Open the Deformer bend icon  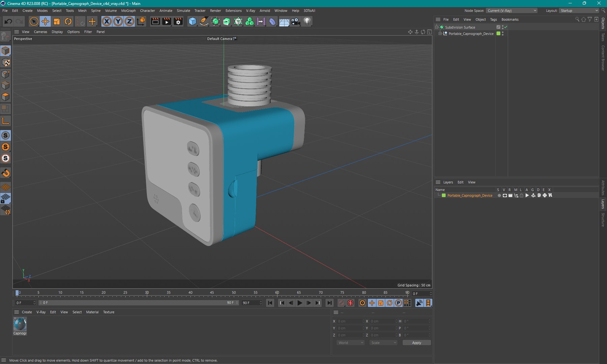[x=272, y=22]
